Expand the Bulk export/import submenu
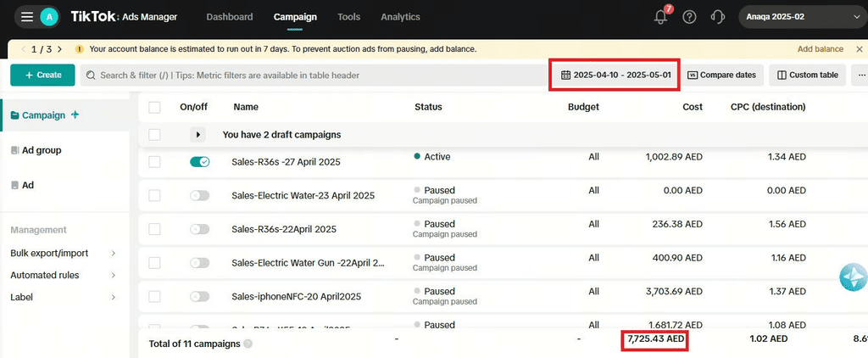The height and width of the screenshot is (358, 868). [x=114, y=253]
